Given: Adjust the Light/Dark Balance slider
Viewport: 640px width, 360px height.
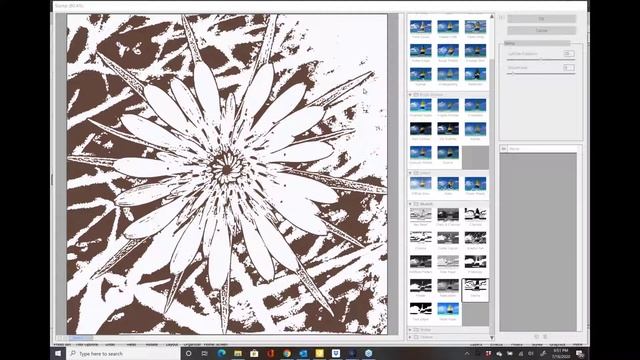Looking at the screenshot, I should (x=541, y=60).
